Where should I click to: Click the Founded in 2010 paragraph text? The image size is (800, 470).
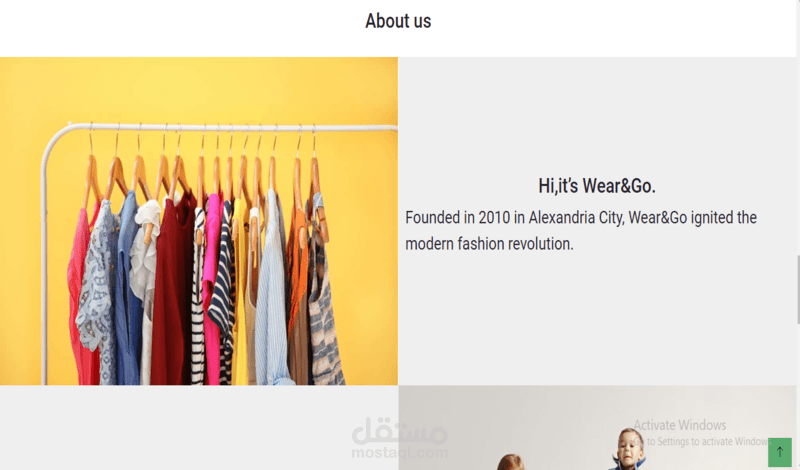click(581, 231)
